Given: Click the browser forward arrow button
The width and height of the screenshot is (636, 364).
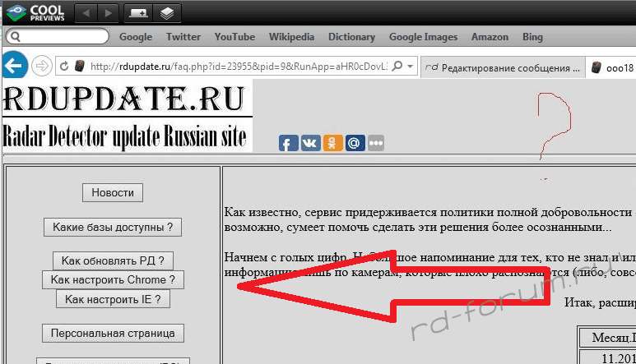Looking at the screenshot, I should [43, 66].
